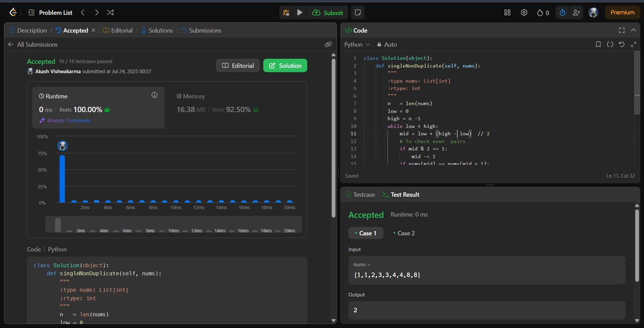The height and width of the screenshot is (328, 644).
Task: Click the 100.00% beats value
Action: [88, 110]
